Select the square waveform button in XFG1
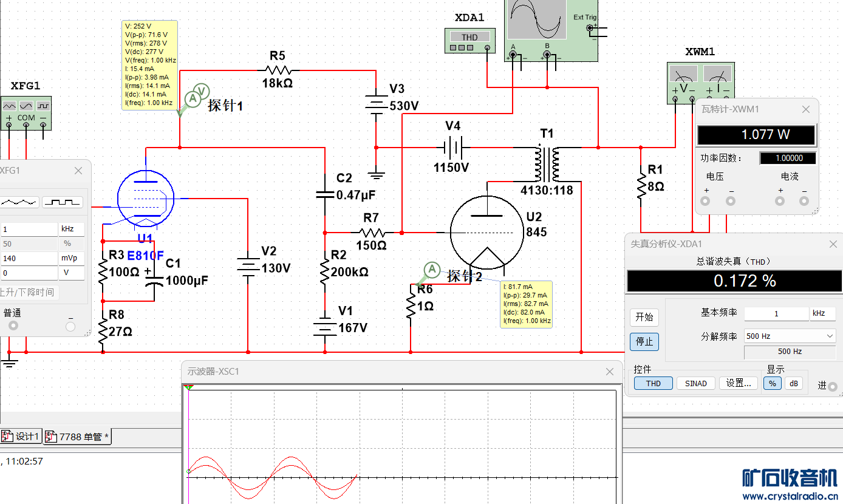 click(x=62, y=202)
